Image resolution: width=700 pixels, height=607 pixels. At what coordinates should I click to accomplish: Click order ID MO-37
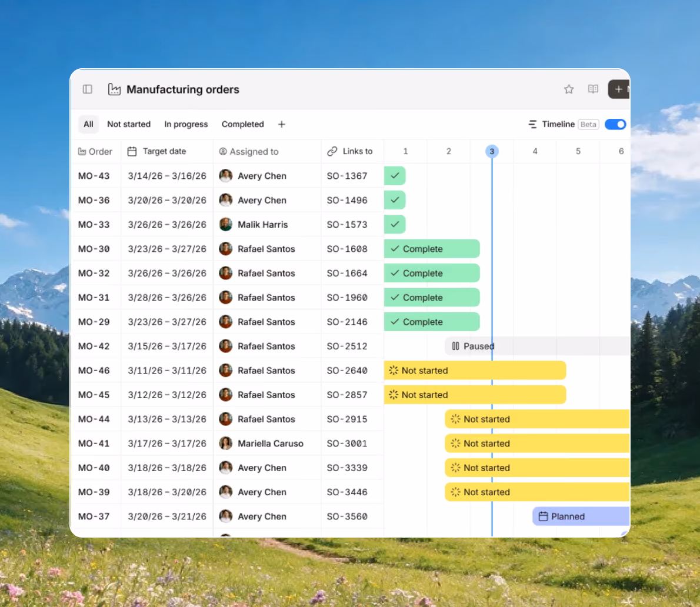tap(94, 516)
